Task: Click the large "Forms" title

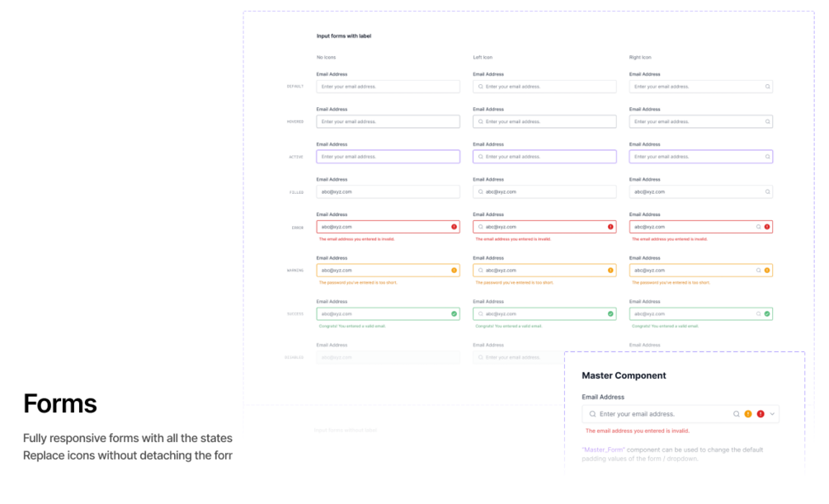Action: click(x=60, y=404)
